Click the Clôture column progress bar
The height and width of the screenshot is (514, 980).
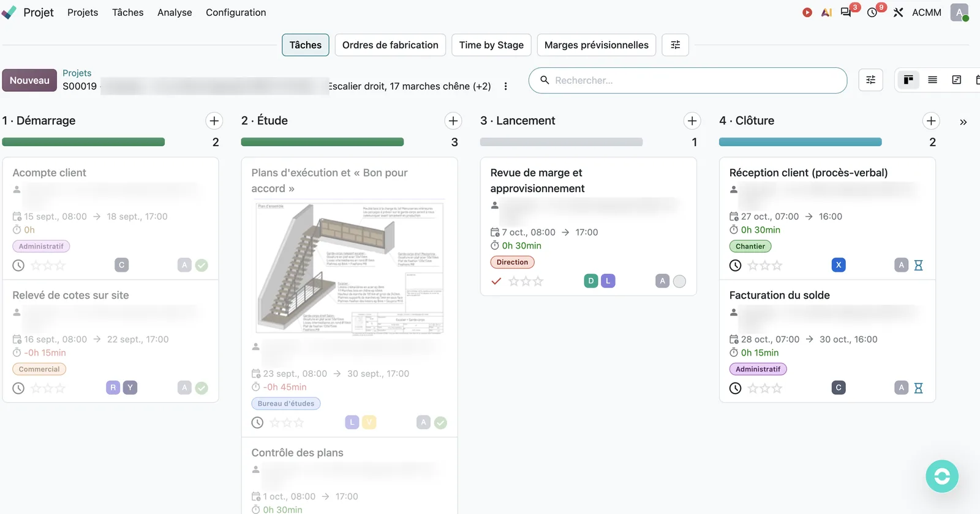pos(800,142)
